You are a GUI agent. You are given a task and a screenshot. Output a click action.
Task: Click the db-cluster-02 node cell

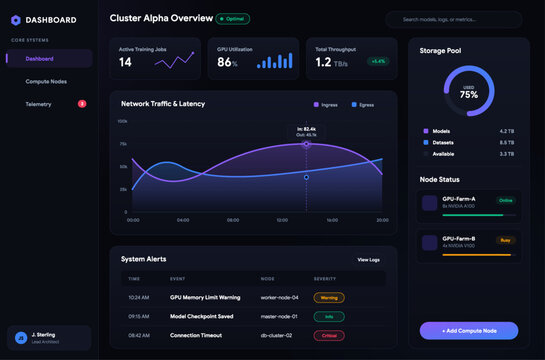tap(276, 335)
